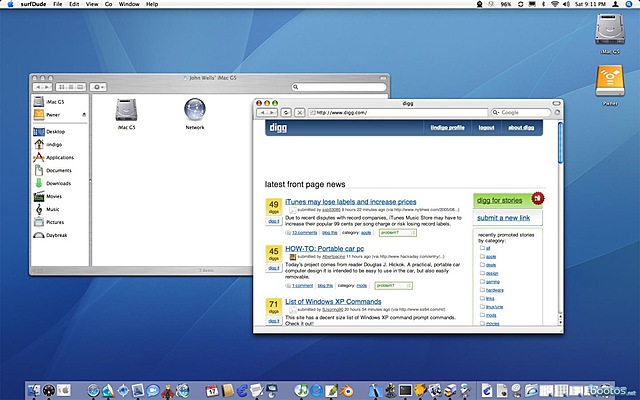Digg the Windows XP Commands story
This screenshot has width=640, height=400.
274,321
